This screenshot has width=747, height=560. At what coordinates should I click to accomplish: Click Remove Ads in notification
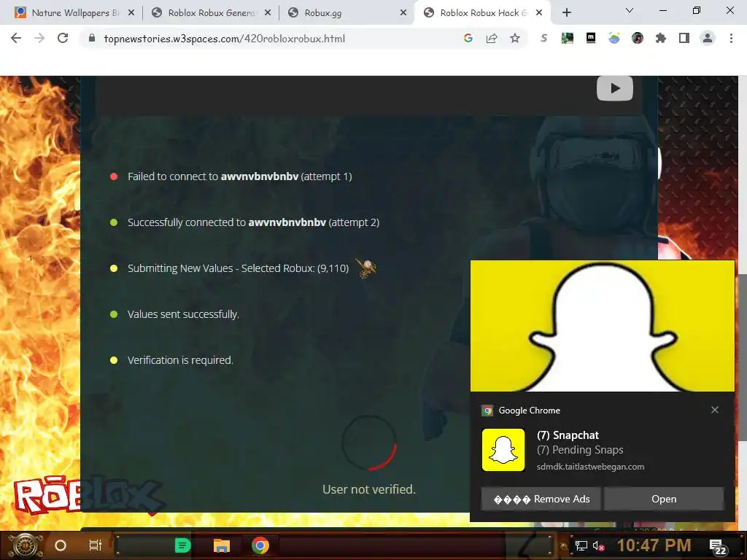tap(541, 499)
